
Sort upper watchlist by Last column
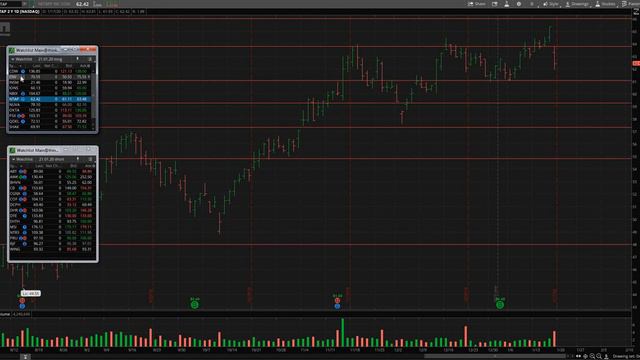click(x=37, y=65)
